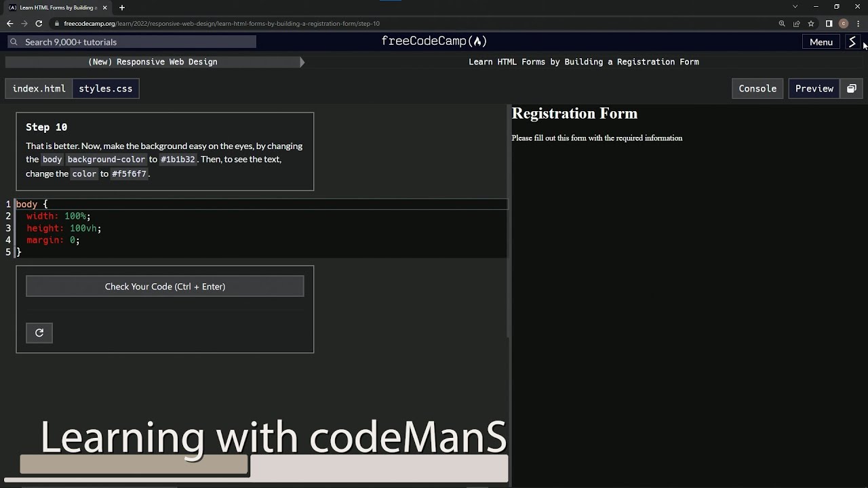Click the 'margin: 0;' code line
868x488 pixels.
pyautogui.click(x=53, y=240)
